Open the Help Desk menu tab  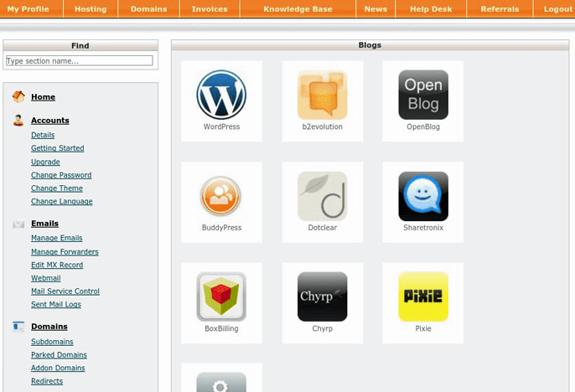coord(431,8)
